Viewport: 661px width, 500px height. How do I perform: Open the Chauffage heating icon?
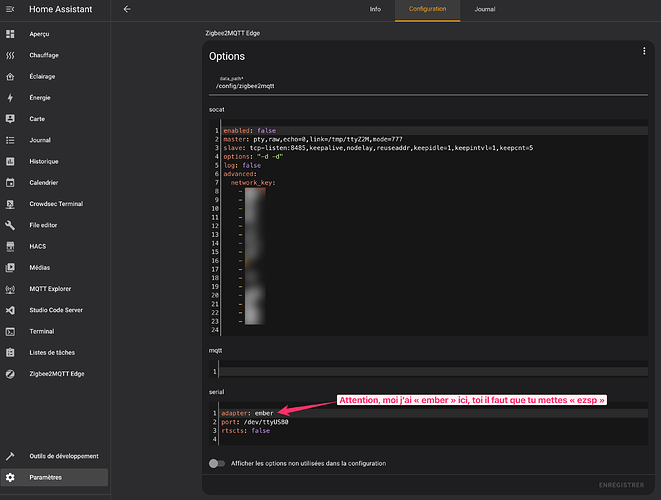pos(10,55)
